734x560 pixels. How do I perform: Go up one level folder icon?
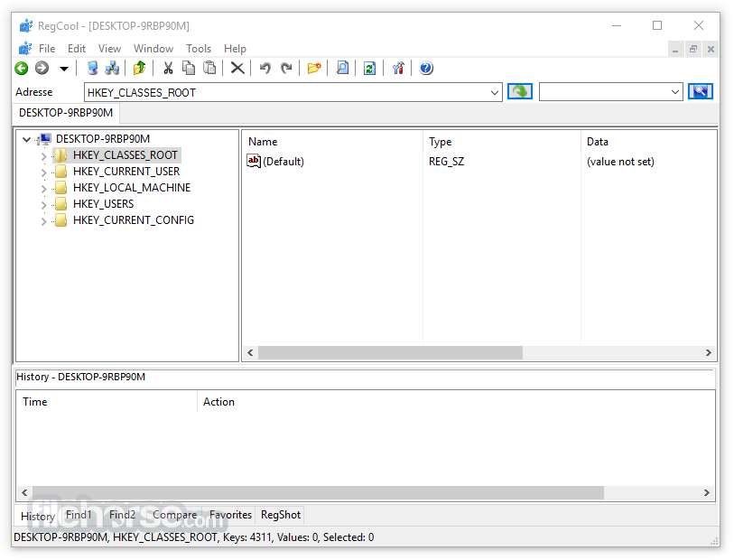coord(140,69)
